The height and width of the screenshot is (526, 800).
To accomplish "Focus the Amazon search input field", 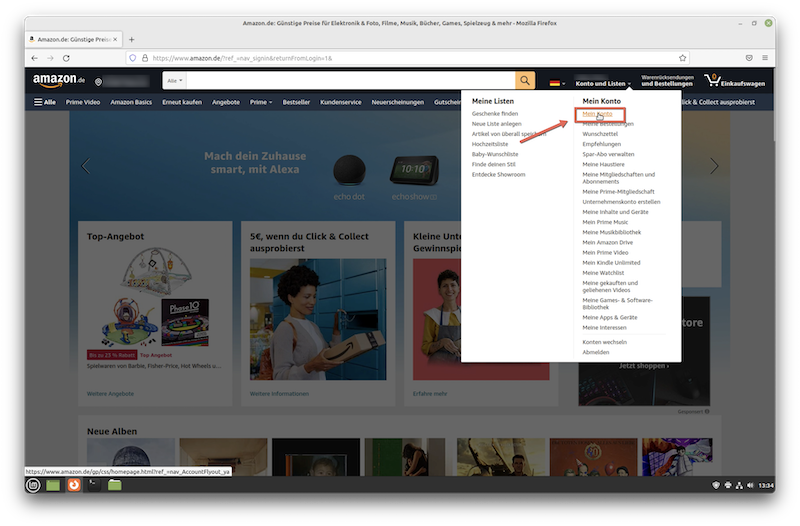I will click(x=351, y=81).
